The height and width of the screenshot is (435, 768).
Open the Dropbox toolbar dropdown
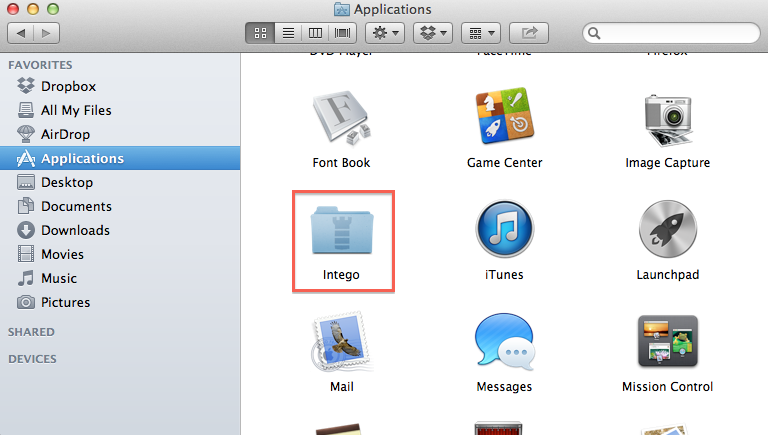tap(433, 33)
